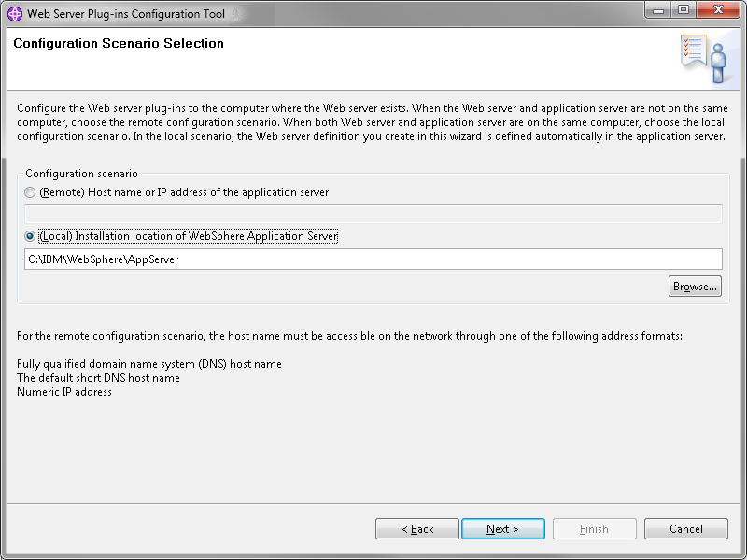
Task: Open the Browse... folder dialog
Action: [x=695, y=287]
